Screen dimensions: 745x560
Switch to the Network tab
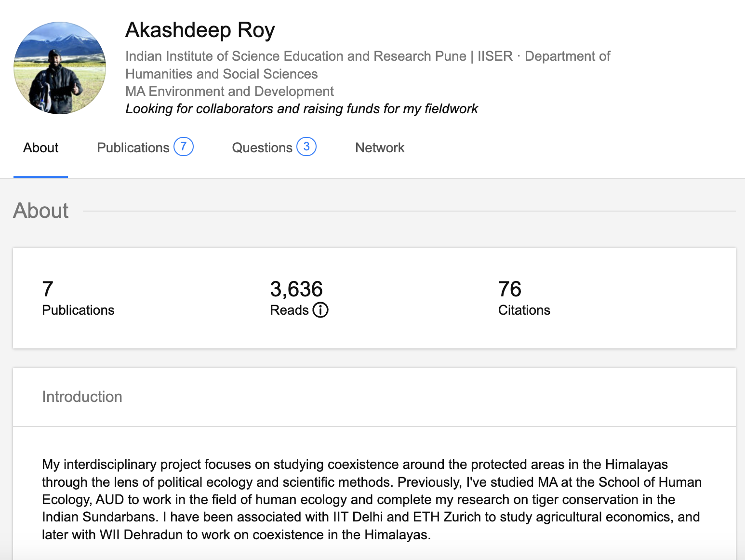pyautogui.click(x=380, y=148)
